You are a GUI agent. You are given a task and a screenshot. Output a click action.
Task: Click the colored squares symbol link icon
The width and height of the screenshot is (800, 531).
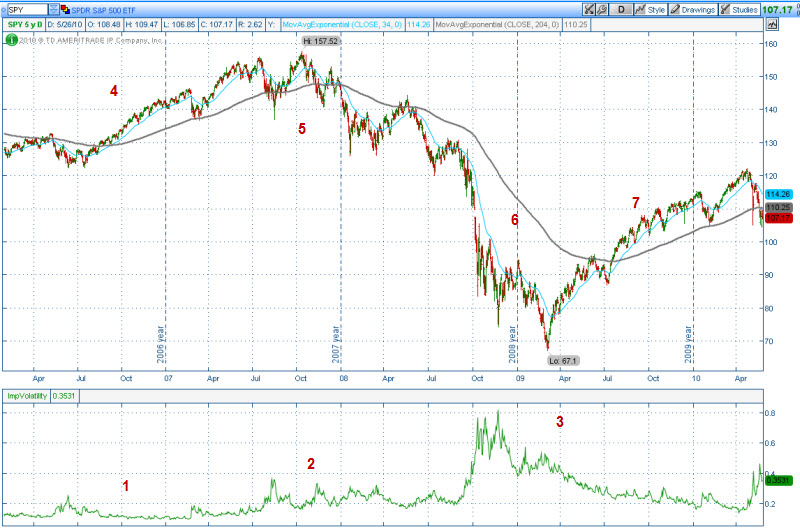pos(65,10)
